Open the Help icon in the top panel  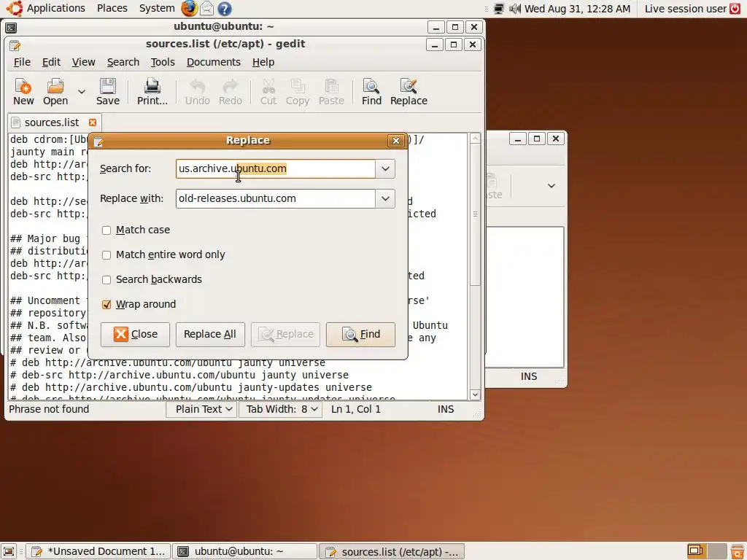pyautogui.click(x=225, y=8)
